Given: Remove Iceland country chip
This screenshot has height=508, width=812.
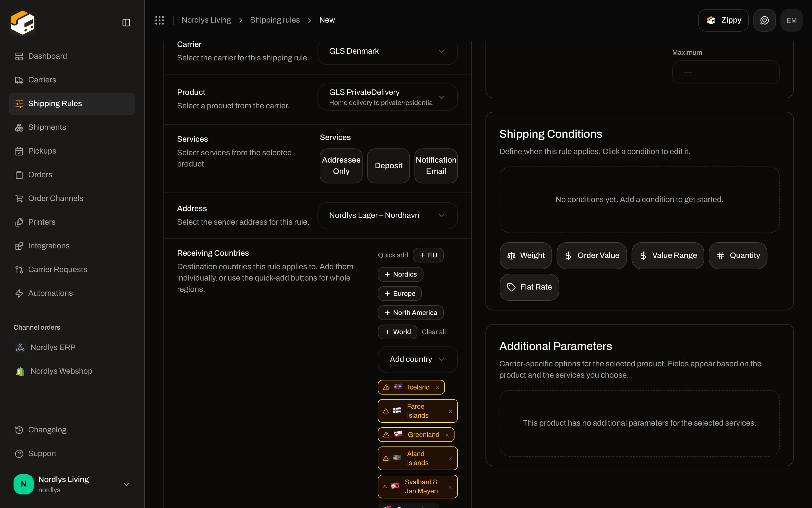Looking at the screenshot, I should (x=438, y=388).
